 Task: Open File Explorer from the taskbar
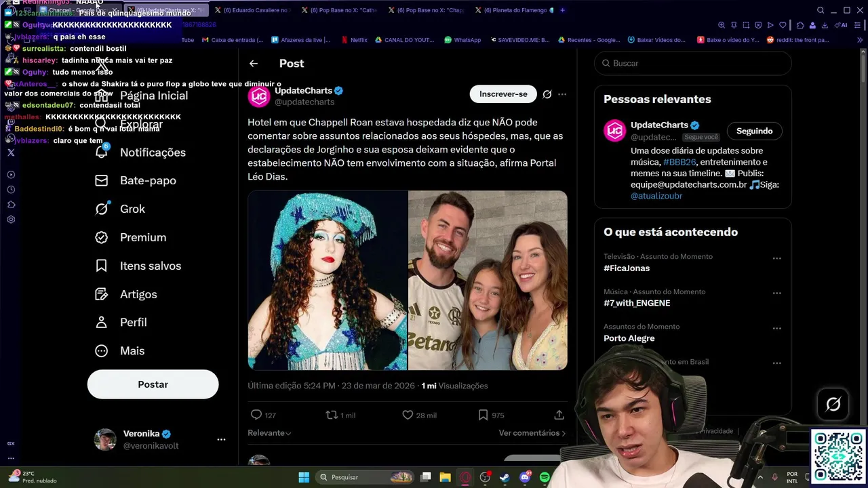(x=445, y=477)
